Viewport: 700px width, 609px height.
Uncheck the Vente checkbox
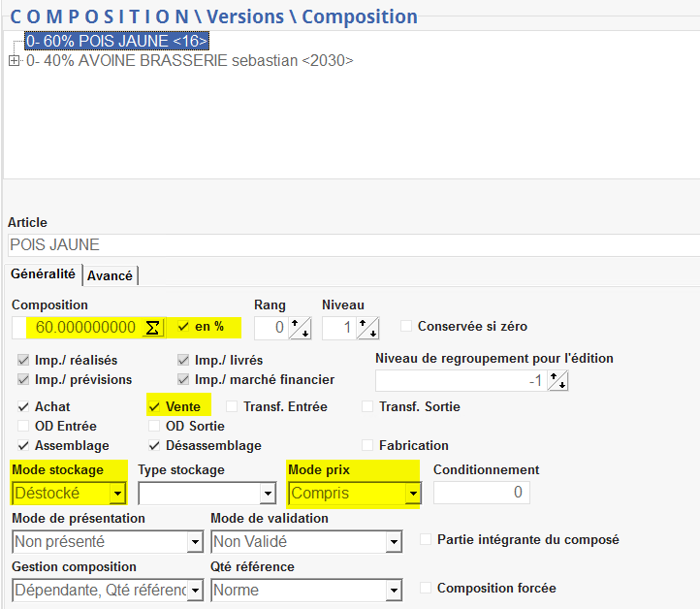coord(154,407)
